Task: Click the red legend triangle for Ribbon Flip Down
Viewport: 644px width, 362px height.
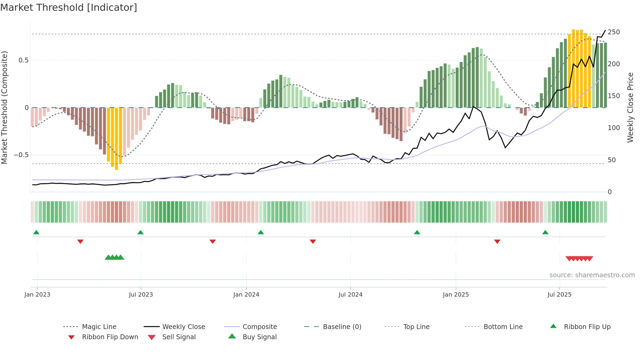Action: 71,337
